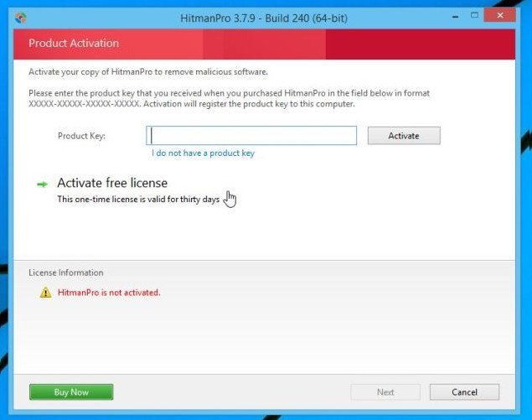
Task: Minimize the HitmanPro window
Action: tap(452, 15)
